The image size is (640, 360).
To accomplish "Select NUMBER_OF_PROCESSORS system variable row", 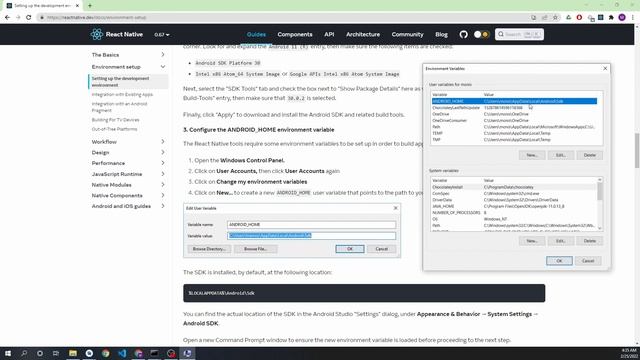I will tap(514, 213).
